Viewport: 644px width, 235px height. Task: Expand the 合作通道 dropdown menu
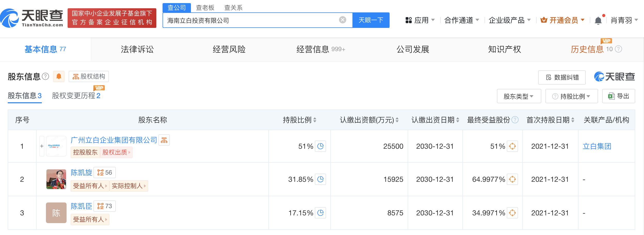coord(462,20)
